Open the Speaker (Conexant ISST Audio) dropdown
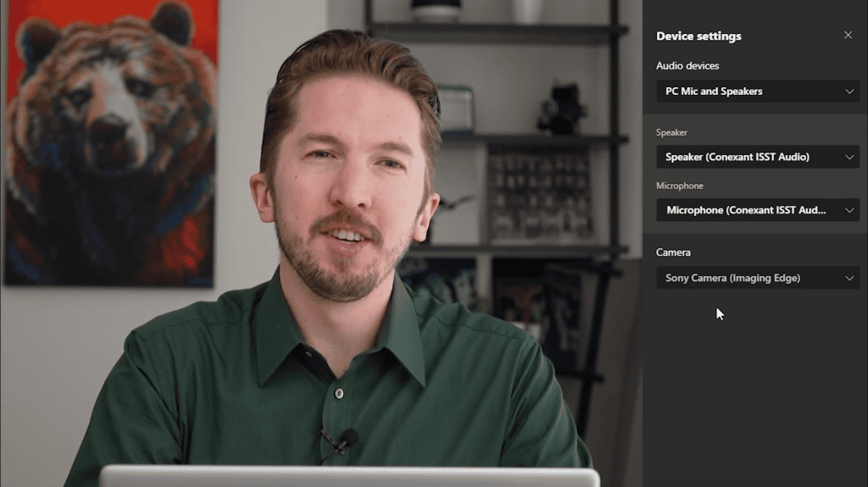Viewport: 868px width, 487px height. pyautogui.click(x=757, y=158)
